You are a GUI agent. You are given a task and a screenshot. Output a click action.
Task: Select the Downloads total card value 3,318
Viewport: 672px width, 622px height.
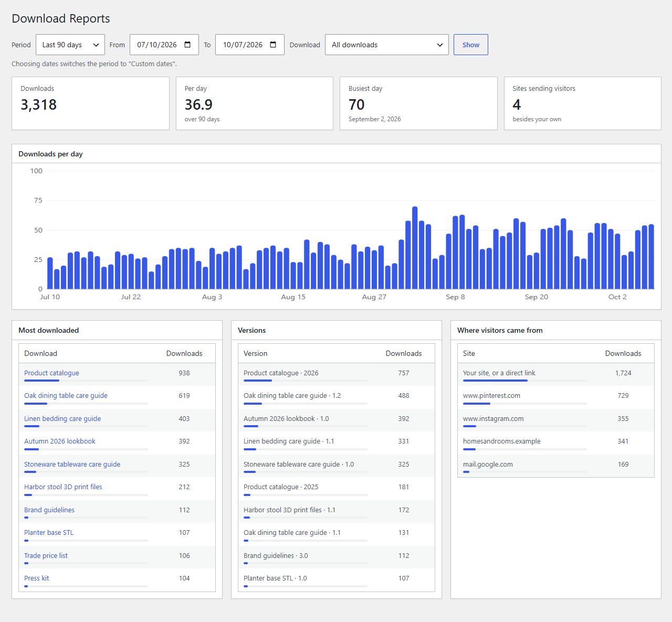[39, 105]
